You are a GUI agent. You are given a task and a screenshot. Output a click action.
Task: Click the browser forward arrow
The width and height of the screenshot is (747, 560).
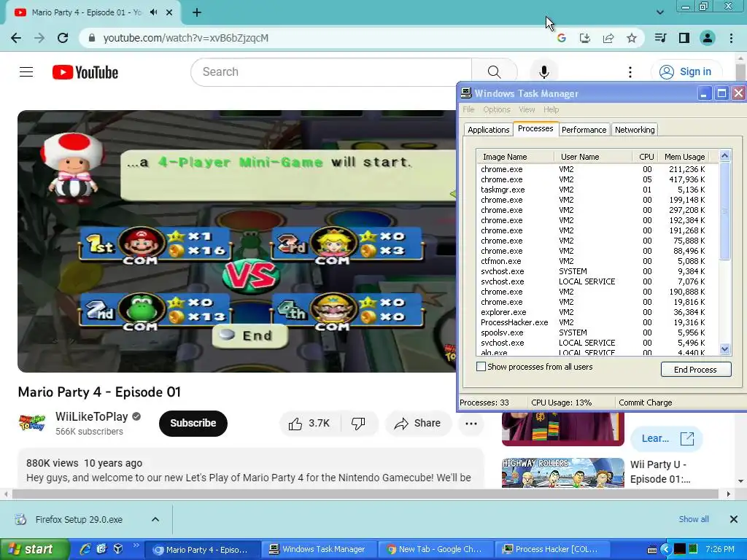(x=39, y=38)
